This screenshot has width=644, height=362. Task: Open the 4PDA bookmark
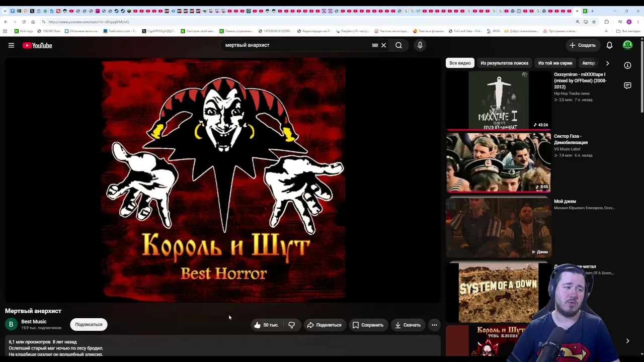tap(494, 31)
